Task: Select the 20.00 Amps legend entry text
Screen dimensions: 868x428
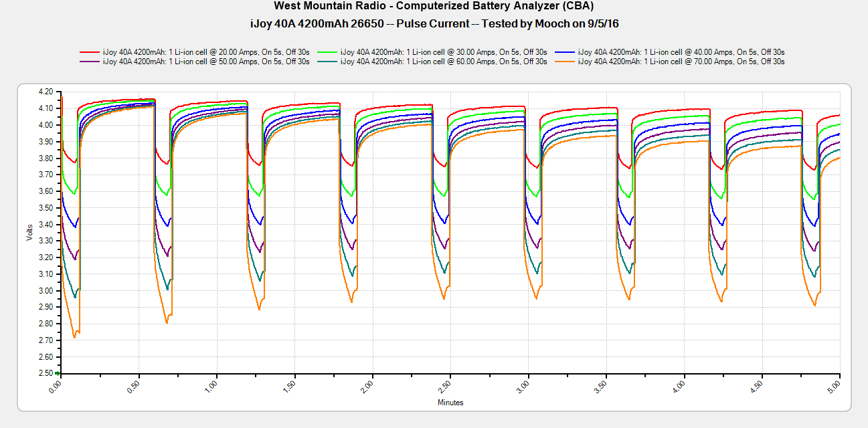Action: point(206,51)
